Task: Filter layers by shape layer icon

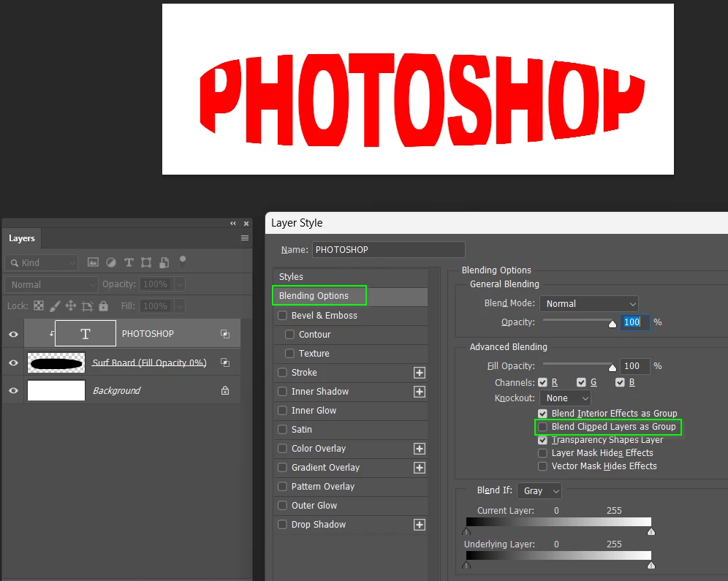Action: click(146, 262)
